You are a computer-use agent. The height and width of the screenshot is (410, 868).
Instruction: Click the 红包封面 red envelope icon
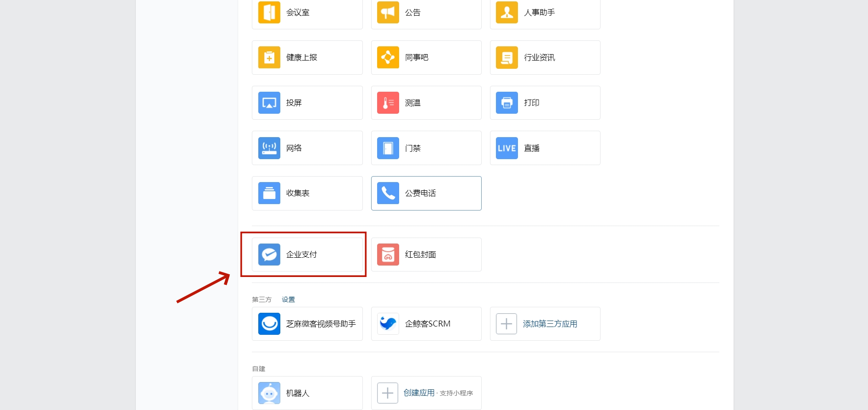[388, 255]
